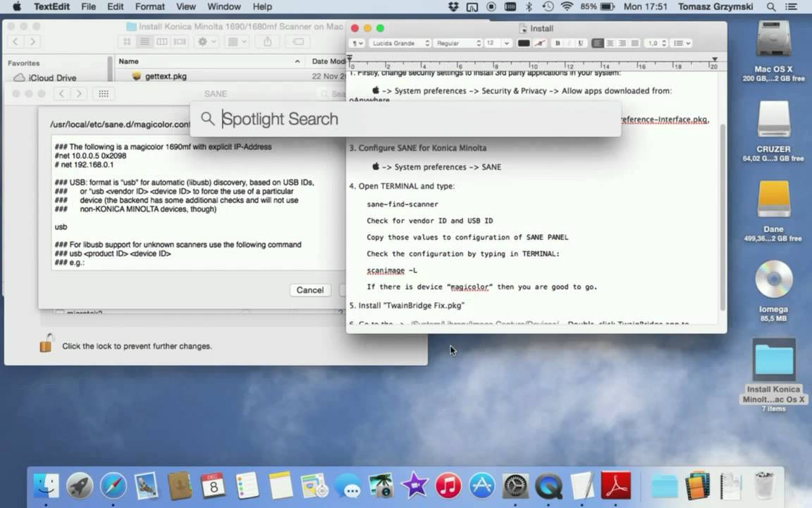Open App Store from the Dock
This screenshot has width=812, height=508.
[481, 485]
